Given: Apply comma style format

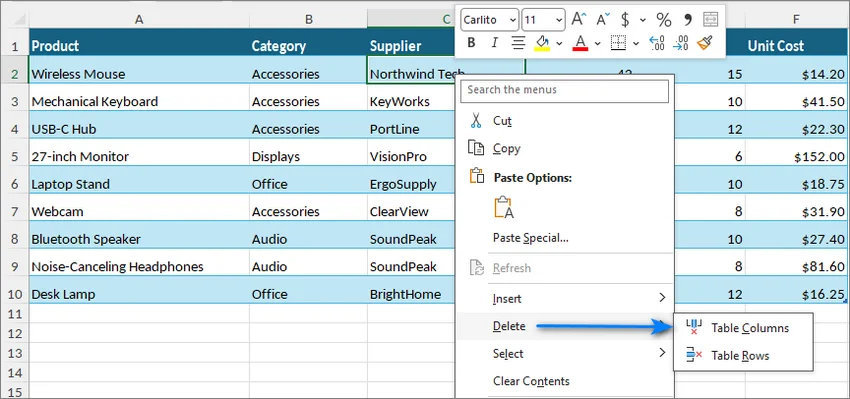Looking at the screenshot, I should pyautogui.click(x=688, y=20).
